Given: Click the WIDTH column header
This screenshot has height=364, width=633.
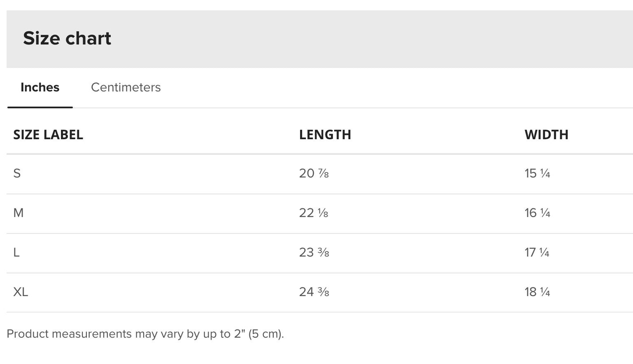Looking at the screenshot, I should point(546,134).
